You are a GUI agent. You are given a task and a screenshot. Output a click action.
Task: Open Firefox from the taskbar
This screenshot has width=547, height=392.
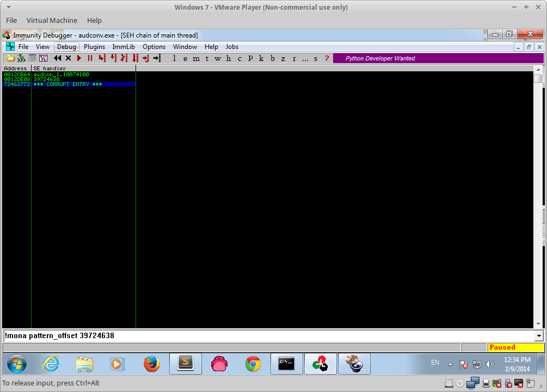tap(152, 364)
